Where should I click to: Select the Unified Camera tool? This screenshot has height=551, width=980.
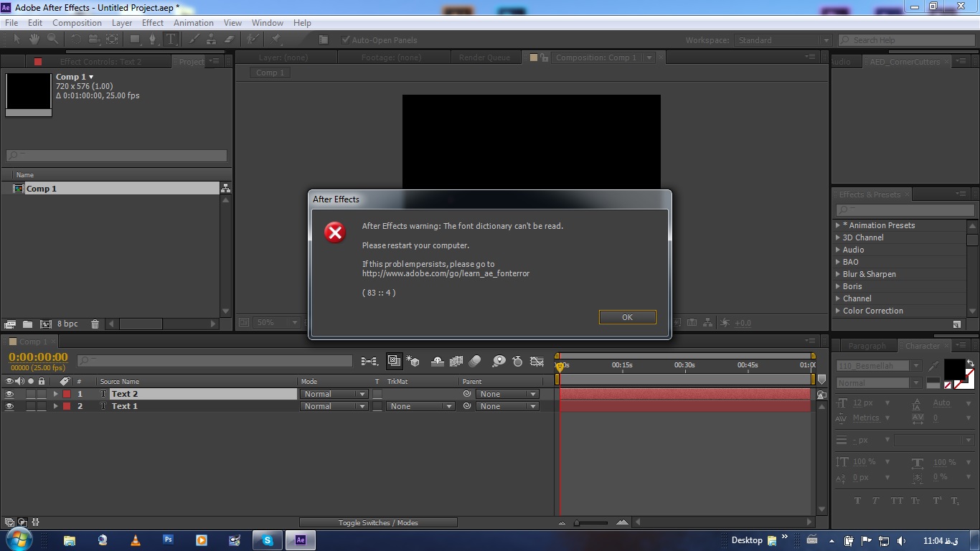click(x=94, y=39)
